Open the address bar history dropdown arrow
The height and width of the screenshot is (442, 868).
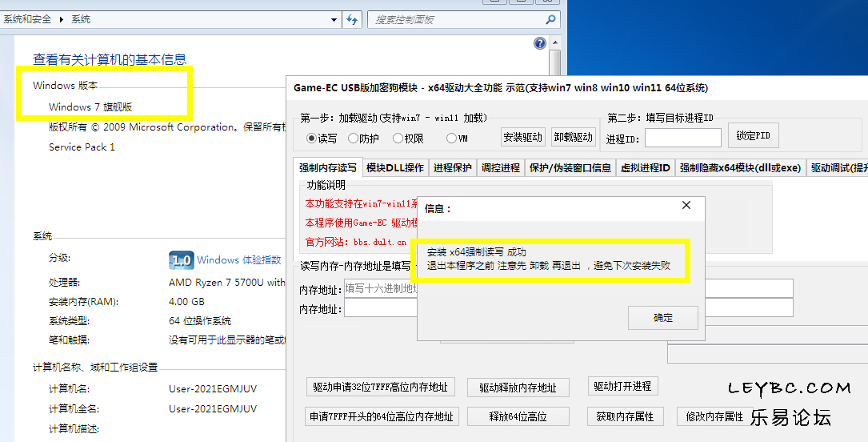pyautogui.click(x=334, y=20)
